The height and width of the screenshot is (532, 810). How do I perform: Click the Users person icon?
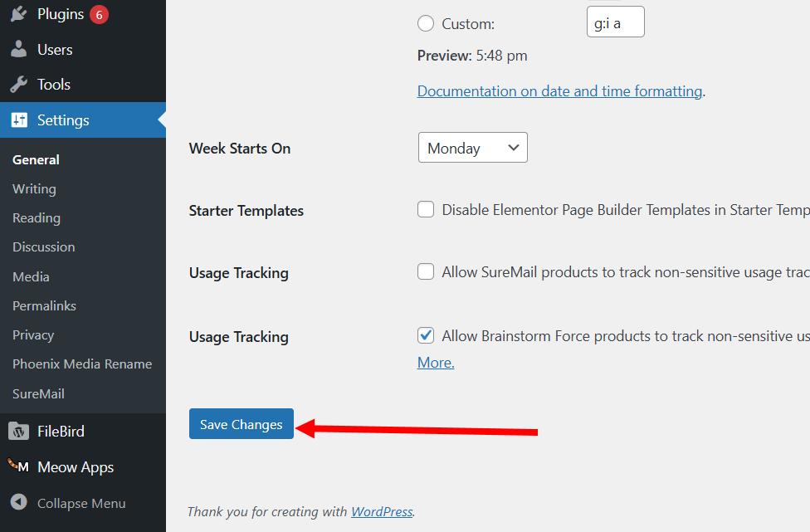(x=18, y=49)
